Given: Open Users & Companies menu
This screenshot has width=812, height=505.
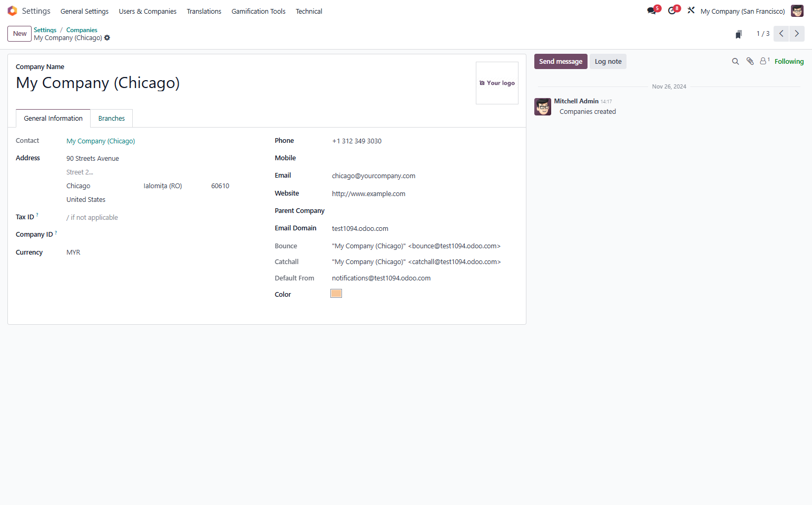Looking at the screenshot, I should pyautogui.click(x=148, y=11).
